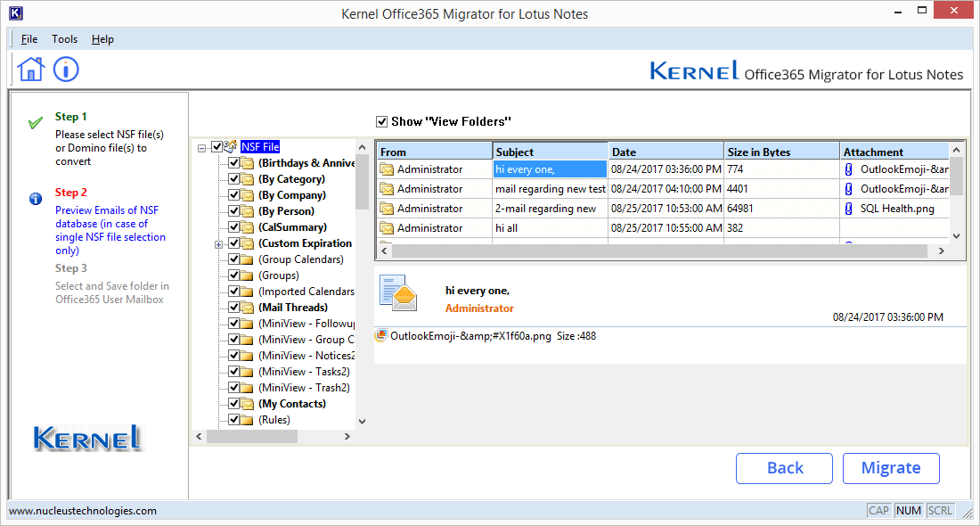Screen dimensions: 980x526
Task: Uncheck (Group Calendars) folder checkbox
Action: tap(233, 259)
